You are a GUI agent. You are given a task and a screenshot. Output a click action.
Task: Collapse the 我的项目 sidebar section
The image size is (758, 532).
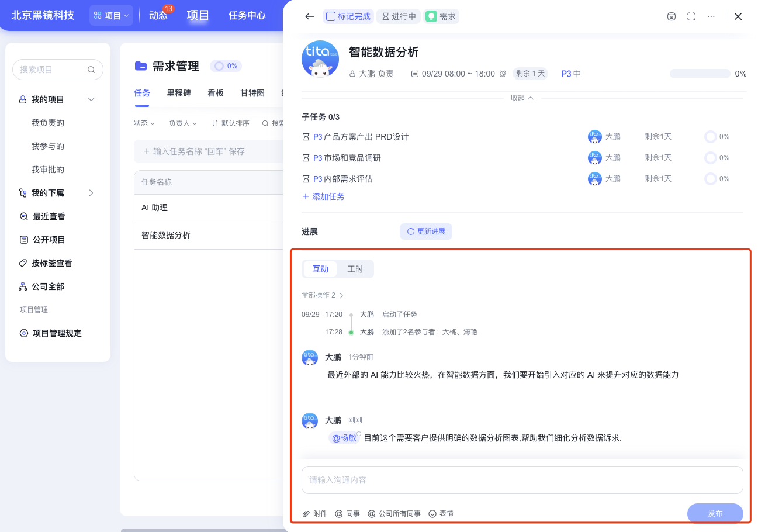(91, 99)
